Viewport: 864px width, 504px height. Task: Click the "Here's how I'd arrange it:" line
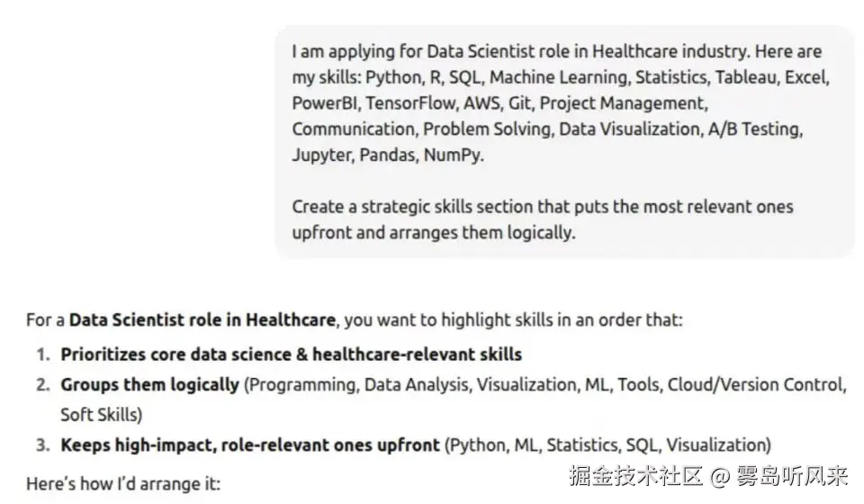122,483
